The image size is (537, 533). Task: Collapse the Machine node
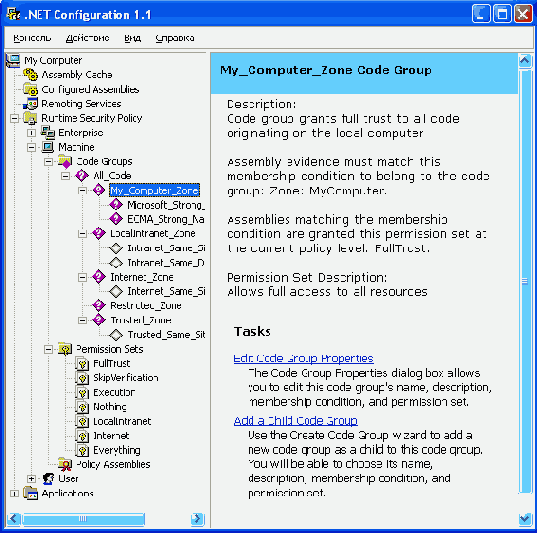click(31, 147)
